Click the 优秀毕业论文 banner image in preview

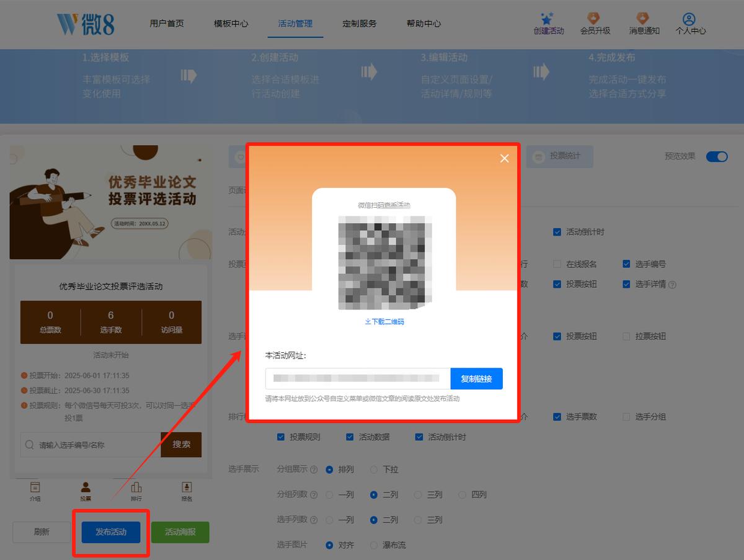click(x=111, y=202)
